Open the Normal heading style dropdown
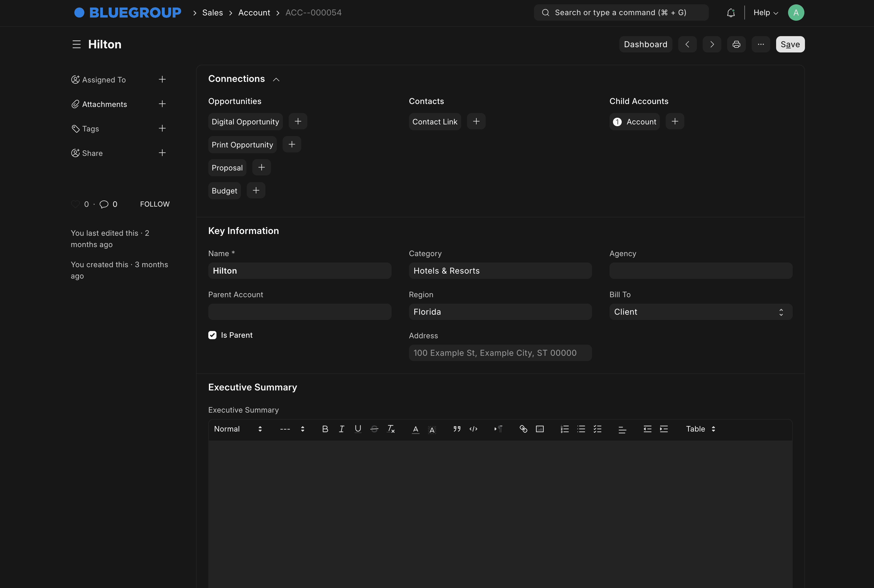 [x=238, y=429]
